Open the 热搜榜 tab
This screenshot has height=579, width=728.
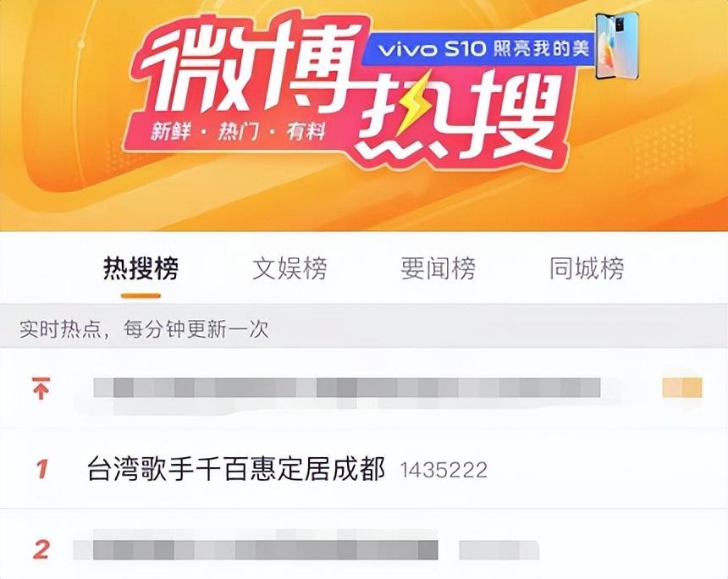[141, 268]
